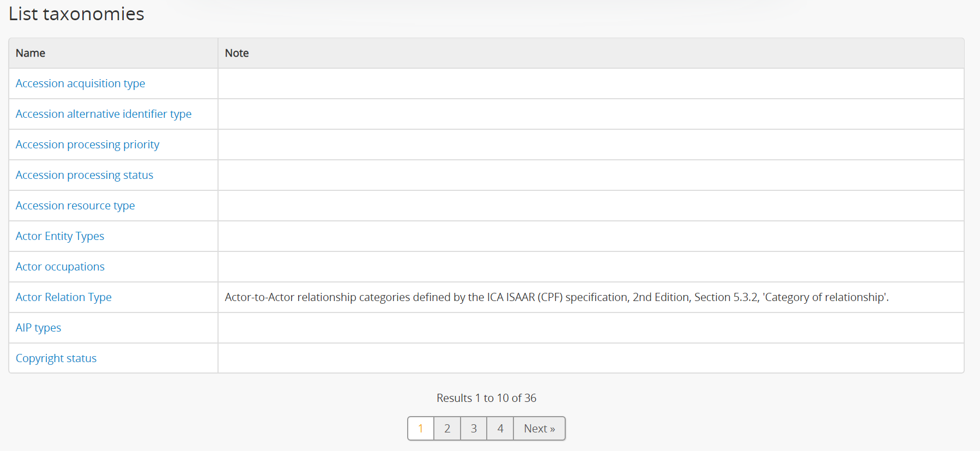Open the Actor Entity Types taxonomy
The width and height of the screenshot is (980, 451).
coord(60,236)
